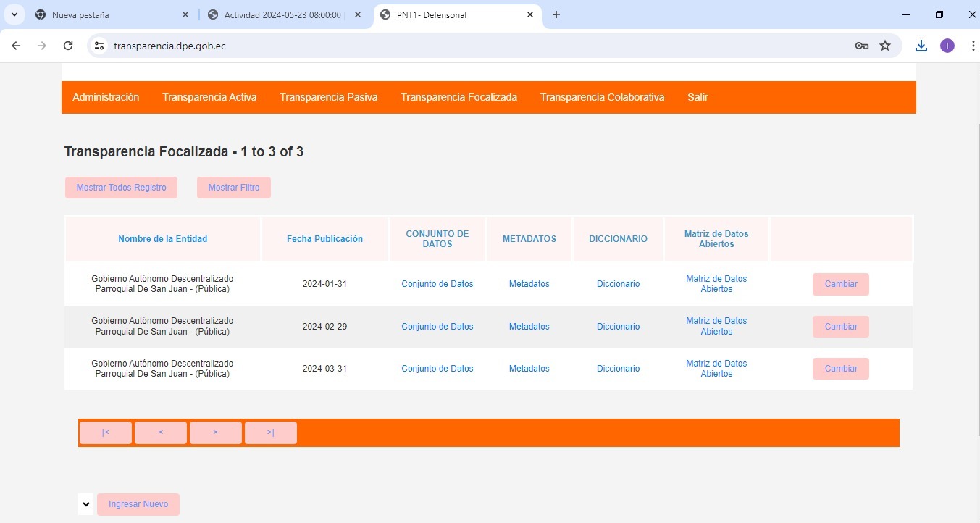Open Transparencia Colaborativa menu

[x=602, y=97]
